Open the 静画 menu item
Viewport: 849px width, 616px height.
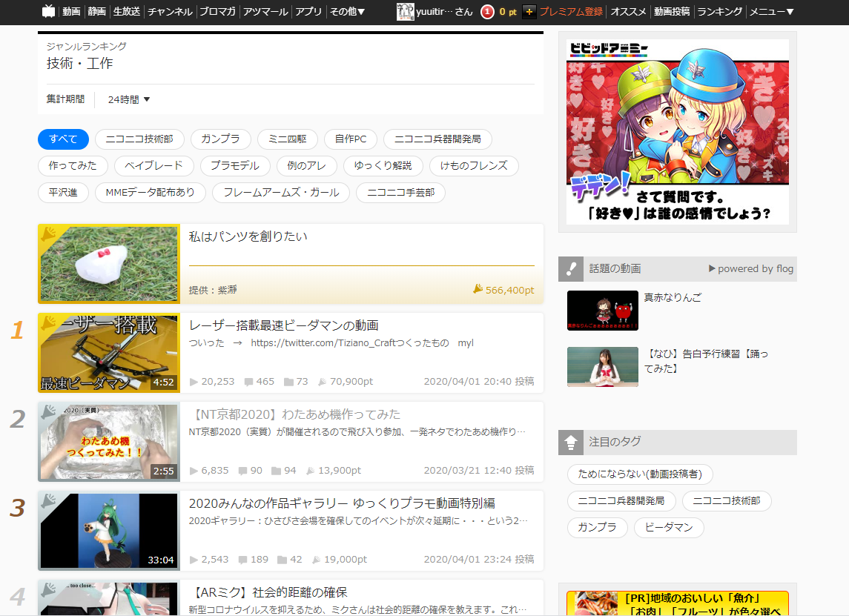click(x=97, y=11)
